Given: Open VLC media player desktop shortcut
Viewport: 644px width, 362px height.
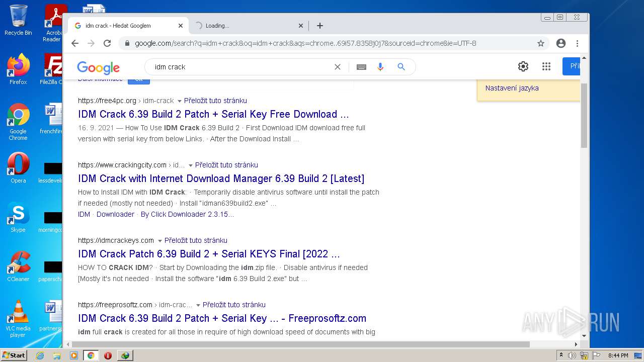Looking at the screenshot, I should coord(18,319).
